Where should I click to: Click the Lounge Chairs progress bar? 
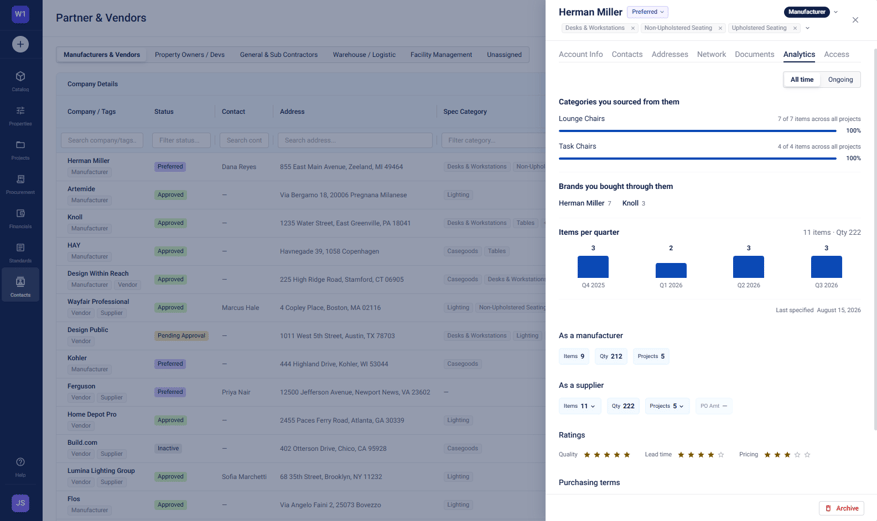(697, 131)
